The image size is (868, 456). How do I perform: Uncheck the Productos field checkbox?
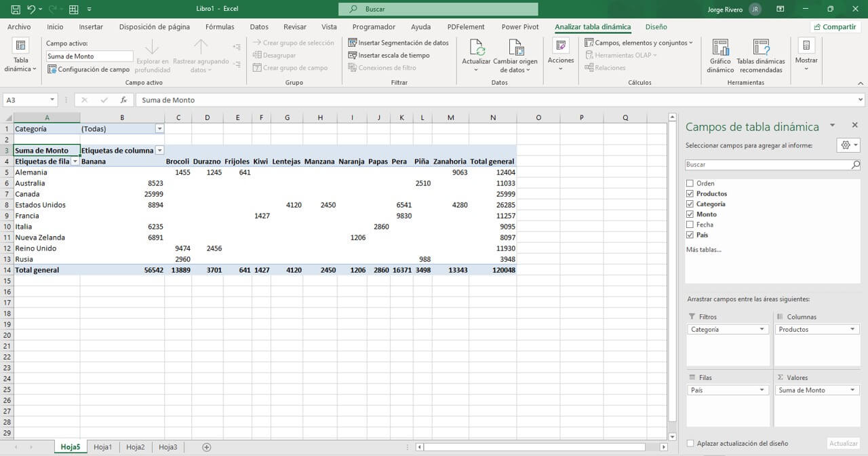pos(692,193)
